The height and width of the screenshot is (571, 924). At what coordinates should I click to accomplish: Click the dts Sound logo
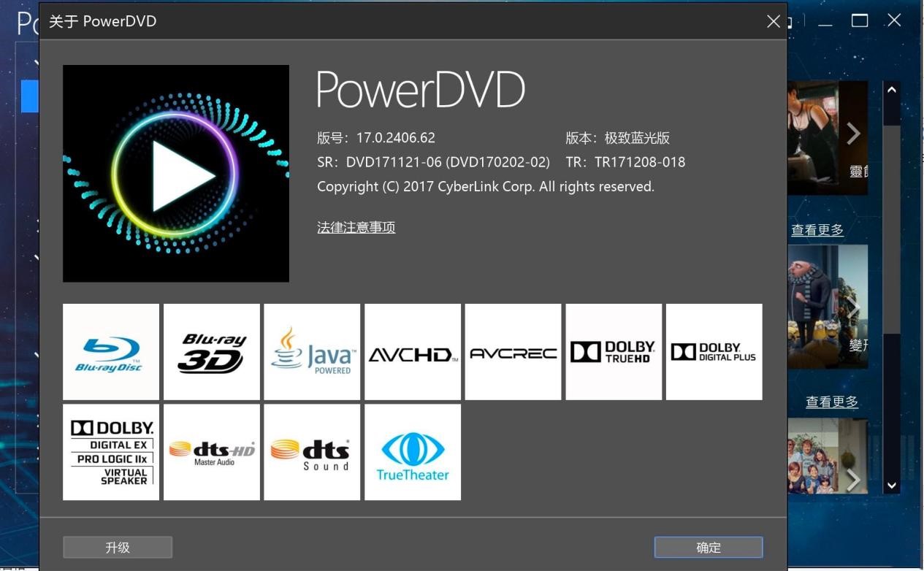point(312,451)
